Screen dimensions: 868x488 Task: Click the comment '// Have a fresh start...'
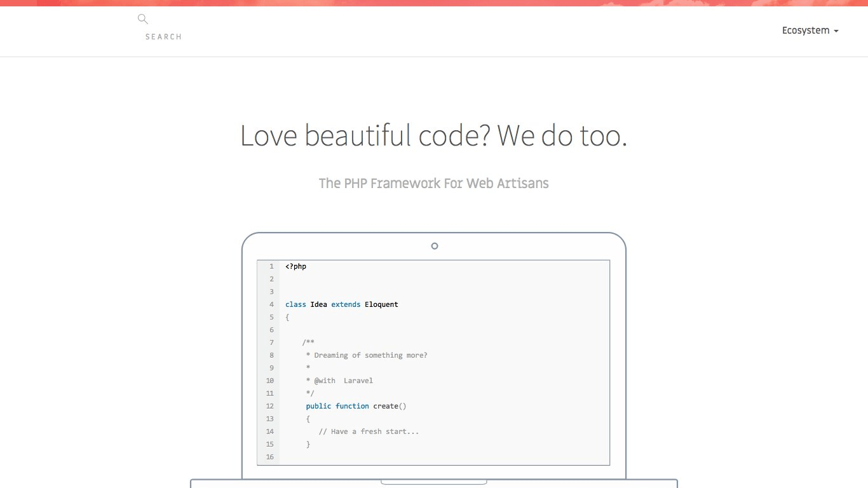pyautogui.click(x=369, y=431)
